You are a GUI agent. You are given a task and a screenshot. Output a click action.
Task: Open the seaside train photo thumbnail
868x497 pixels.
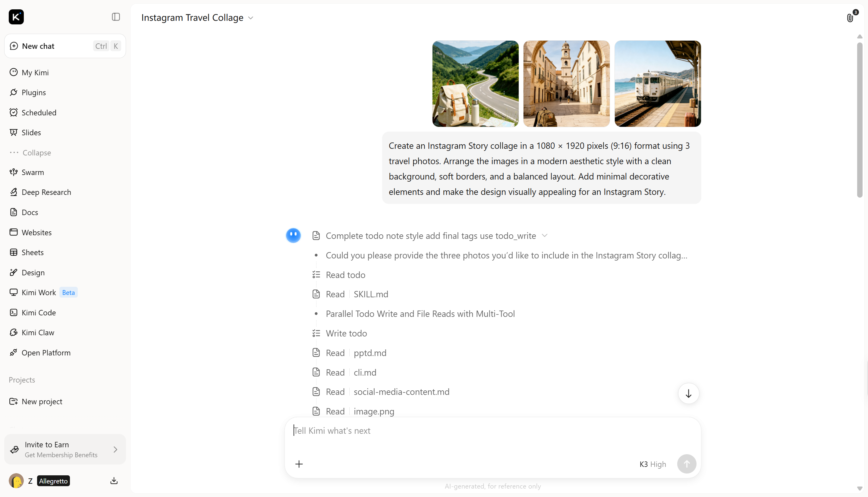658,84
